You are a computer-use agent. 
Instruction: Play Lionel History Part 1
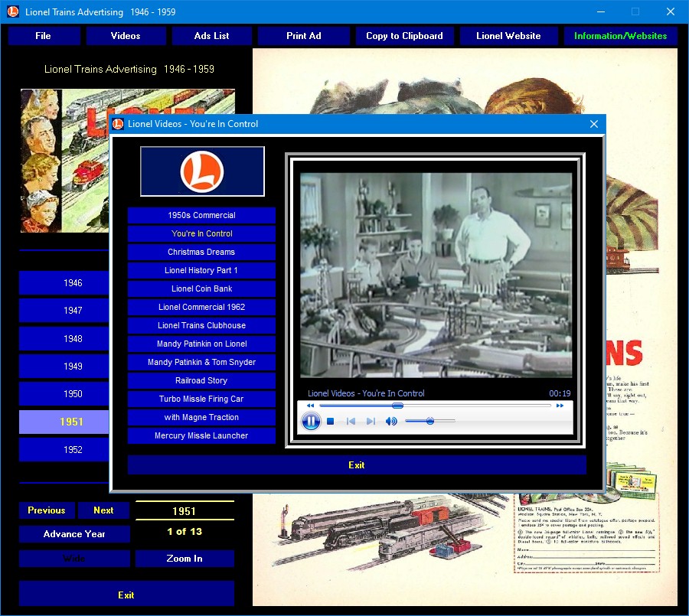[201, 271]
